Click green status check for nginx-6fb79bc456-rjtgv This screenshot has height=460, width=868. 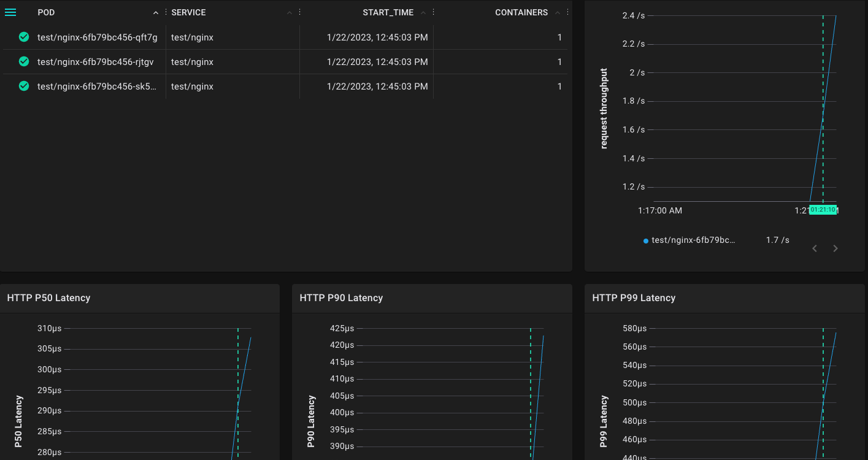click(24, 61)
